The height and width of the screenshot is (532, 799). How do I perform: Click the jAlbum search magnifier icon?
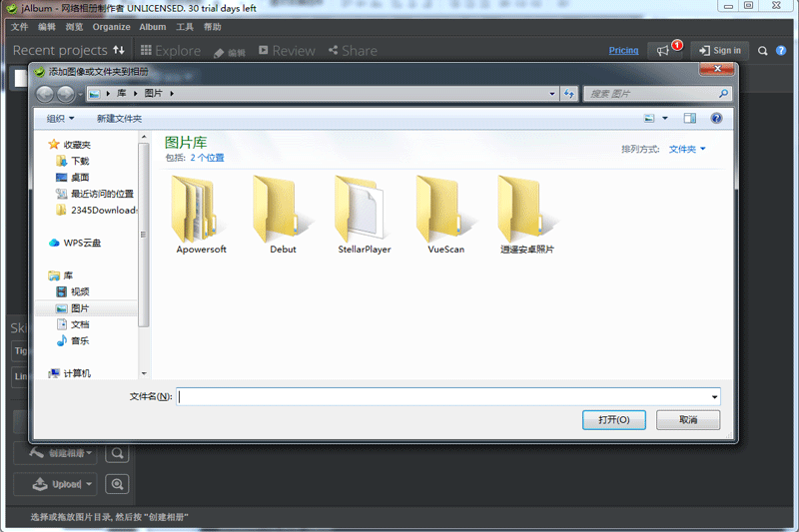point(763,50)
